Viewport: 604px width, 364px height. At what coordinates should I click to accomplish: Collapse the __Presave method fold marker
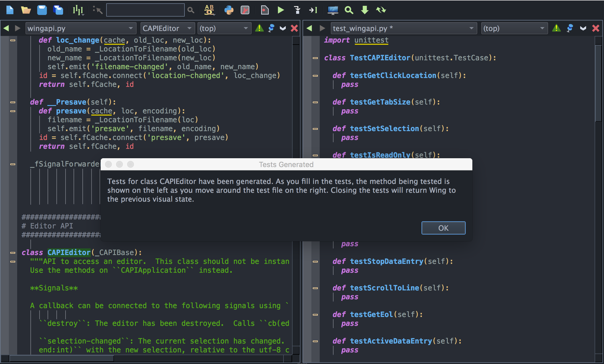coord(13,102)
